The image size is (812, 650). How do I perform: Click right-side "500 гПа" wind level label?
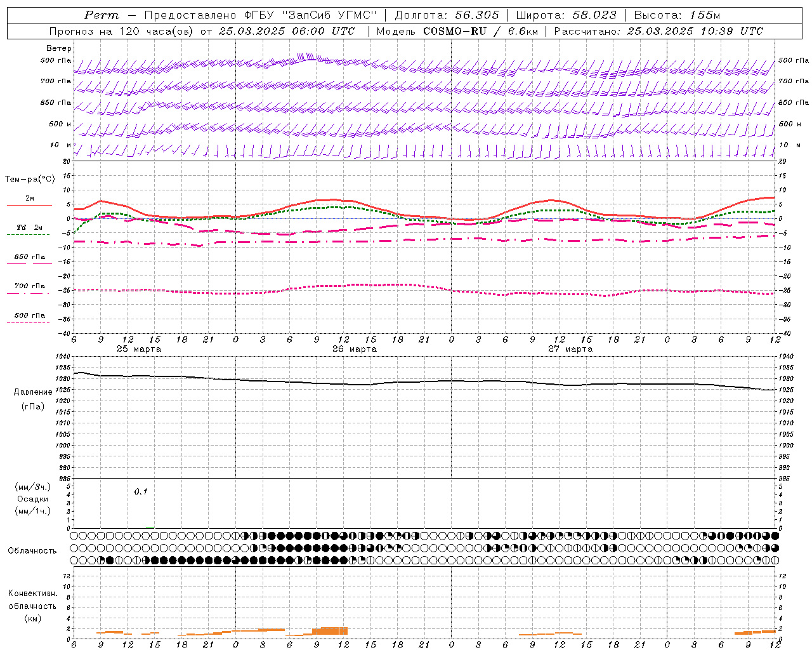click(794, 60)
